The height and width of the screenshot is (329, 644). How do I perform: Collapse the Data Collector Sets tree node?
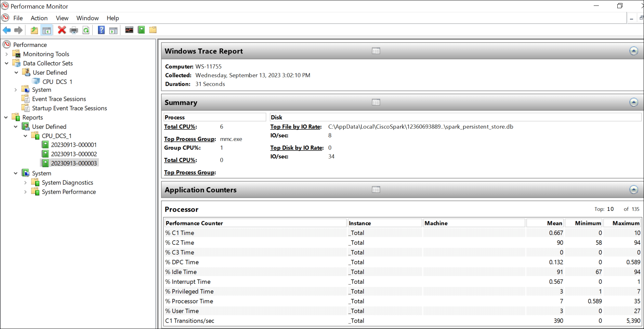6,63
